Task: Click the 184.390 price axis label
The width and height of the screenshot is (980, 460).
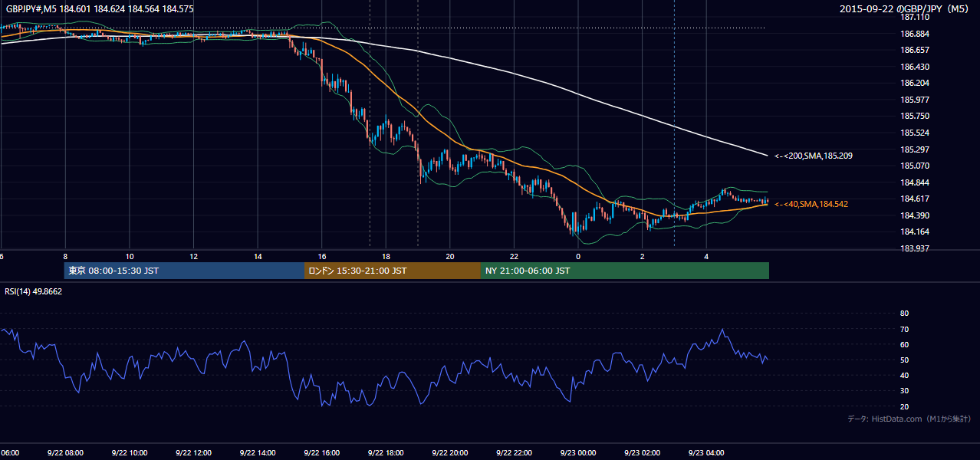Action: click(914, 215)
